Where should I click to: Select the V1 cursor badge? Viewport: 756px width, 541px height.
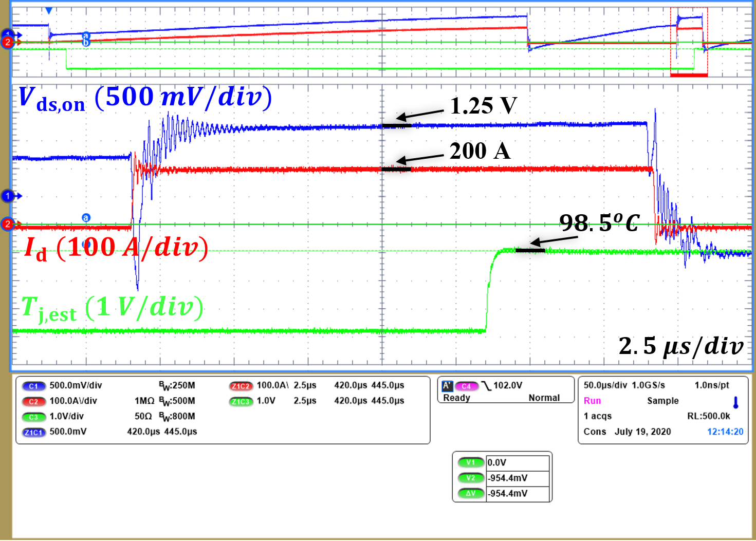click(x=471, y=462)
